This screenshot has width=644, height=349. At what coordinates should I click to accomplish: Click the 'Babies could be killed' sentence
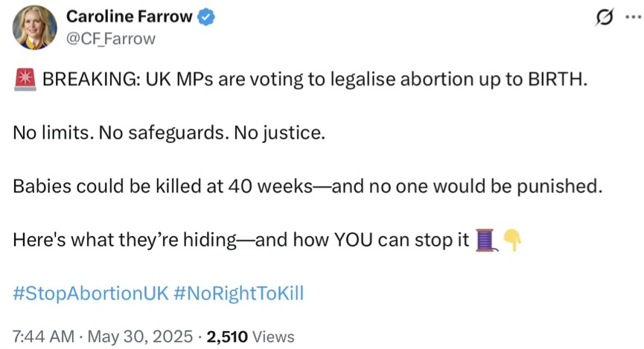click(x=307, y=187)
